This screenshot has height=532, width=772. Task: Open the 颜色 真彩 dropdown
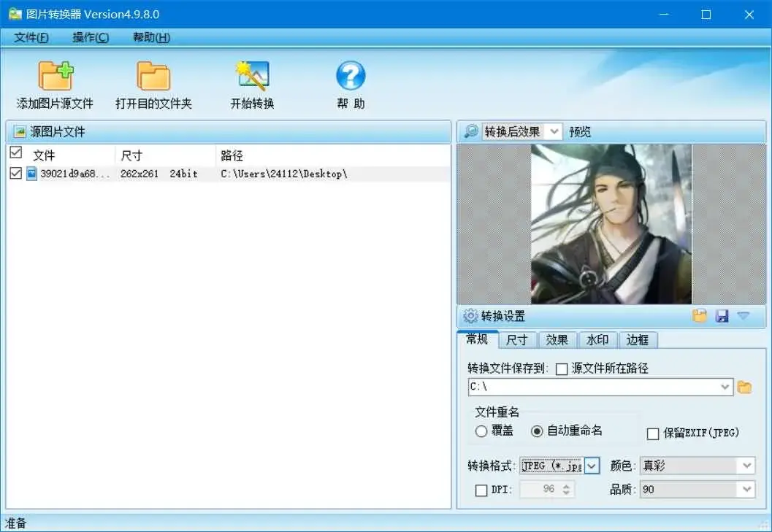pos(747,466)
